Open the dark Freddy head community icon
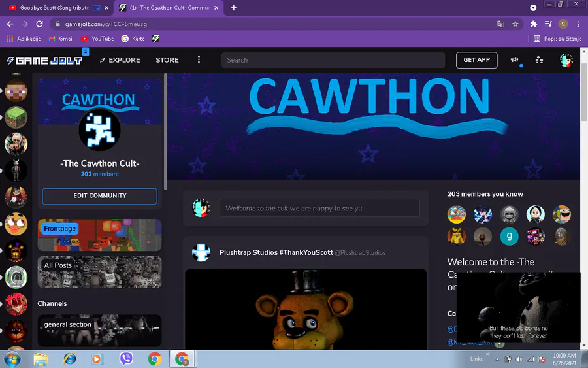The width and height of the screenshot is (588, 368). click(16, 331)
